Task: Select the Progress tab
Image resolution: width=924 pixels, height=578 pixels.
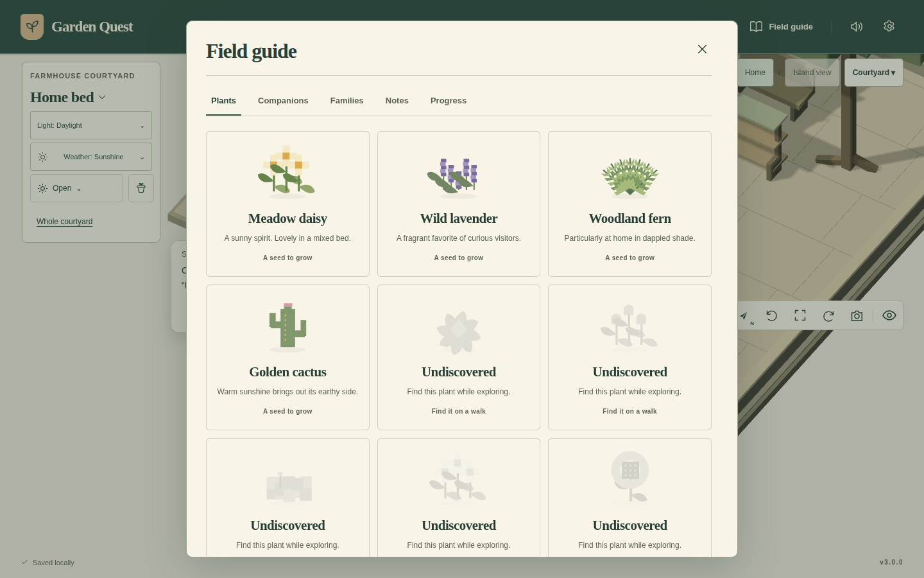Action: point(449,101)
